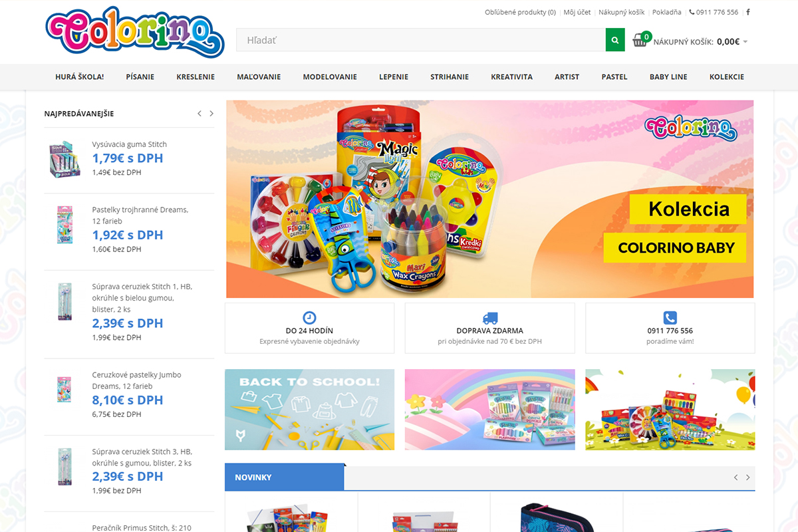
Task: Select the BABY LINE menu item
Action: (668, 77)
